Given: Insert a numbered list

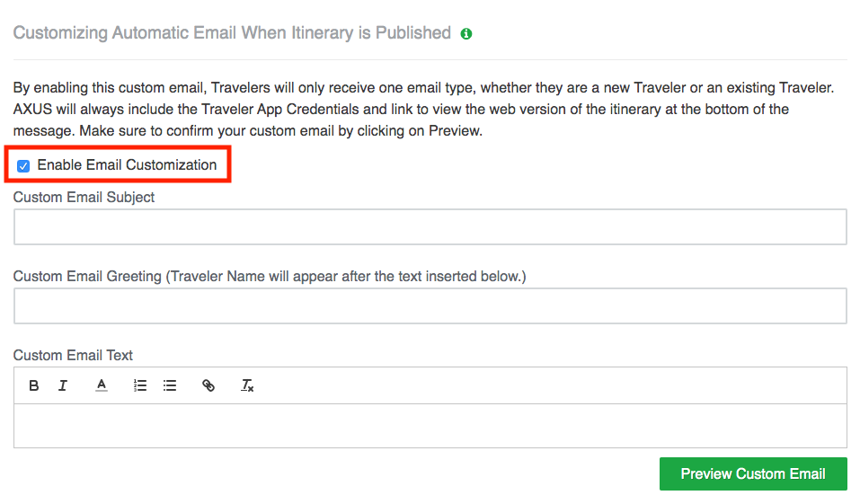Looking at the screenshot, I should click(140, 385).
